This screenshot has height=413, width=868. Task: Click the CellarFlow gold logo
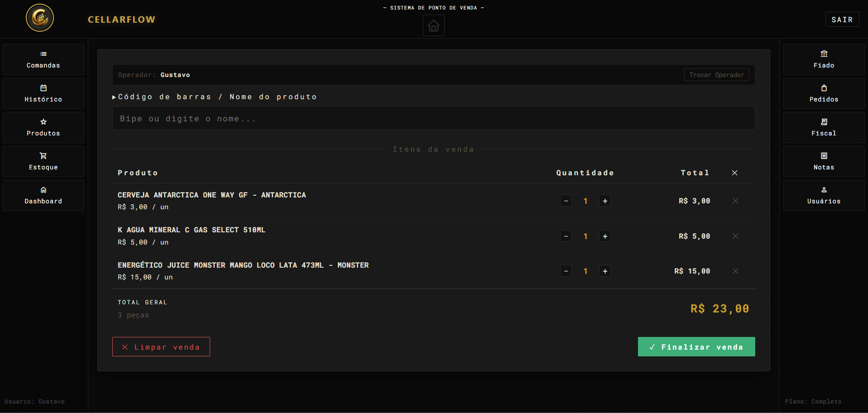40,18
